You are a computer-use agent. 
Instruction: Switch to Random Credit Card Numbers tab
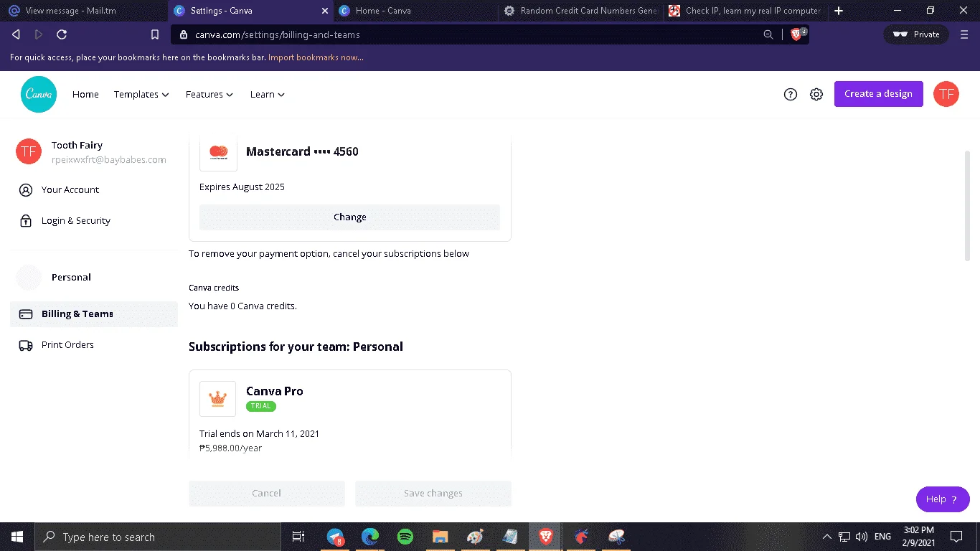point(580,11)
